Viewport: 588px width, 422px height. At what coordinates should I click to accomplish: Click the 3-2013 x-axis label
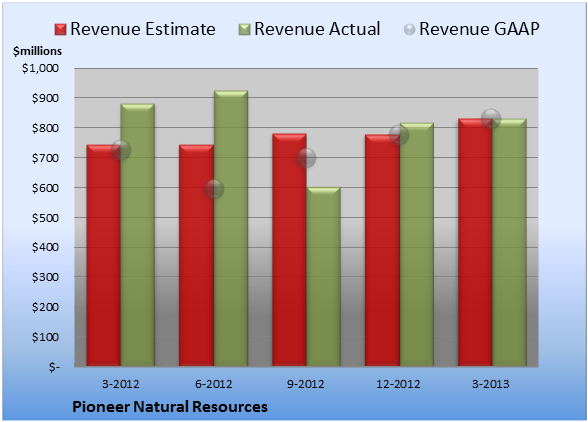491,384
